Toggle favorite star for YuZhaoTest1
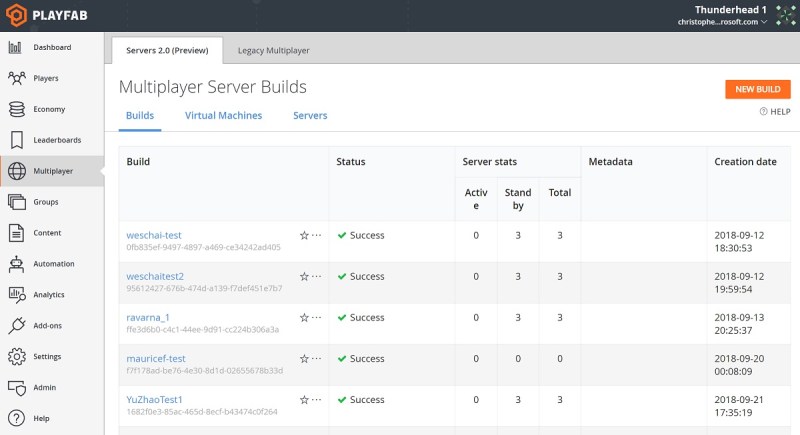This screenshot has height=435, width=800. pyautogui.click(x=304, y=400)
